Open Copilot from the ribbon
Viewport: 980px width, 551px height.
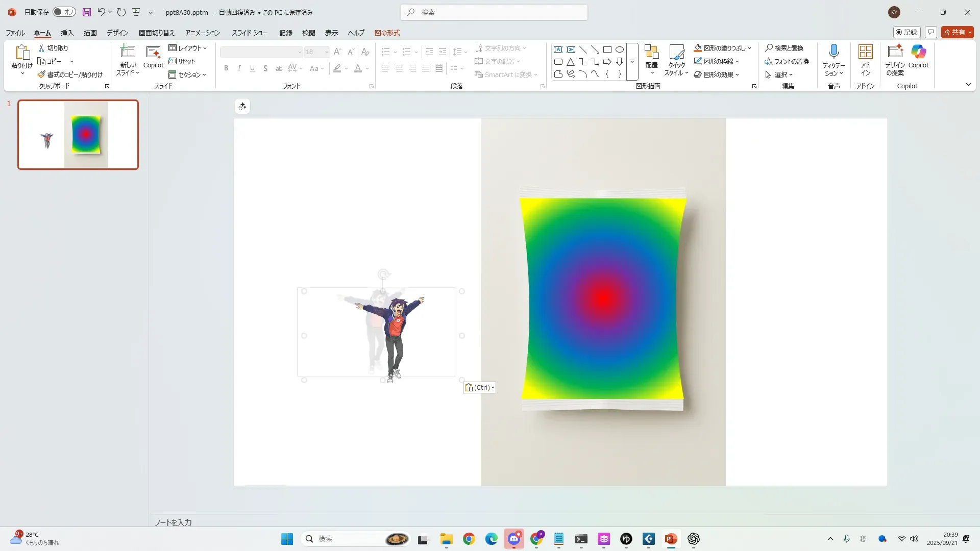click(918, 52)
